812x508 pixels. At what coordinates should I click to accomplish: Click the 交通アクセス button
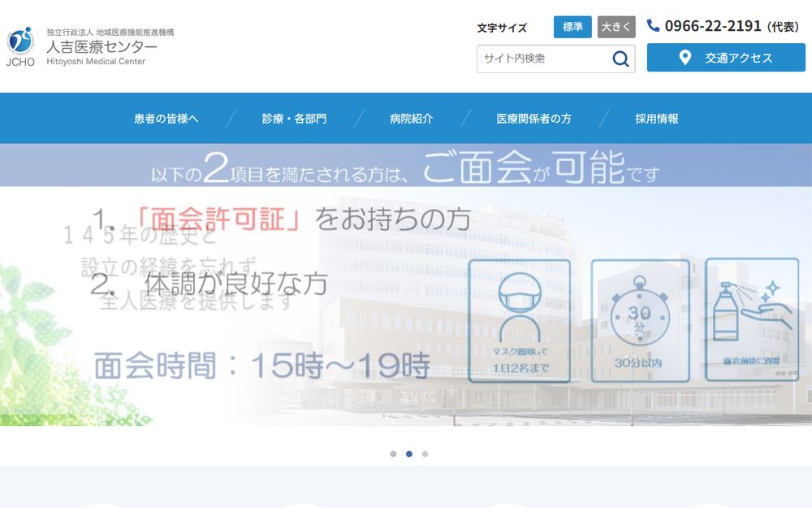tap(726, 58)
